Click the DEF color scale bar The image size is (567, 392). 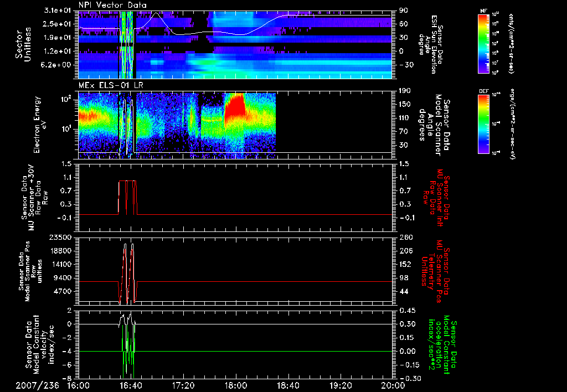(484, 123)
